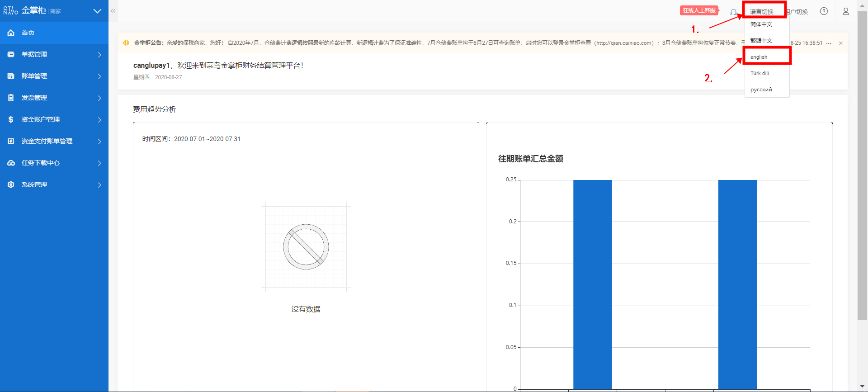Expand the 任务下载中心 chevron
This screenshot has width=868, height=392.
[x=99, y=163]
